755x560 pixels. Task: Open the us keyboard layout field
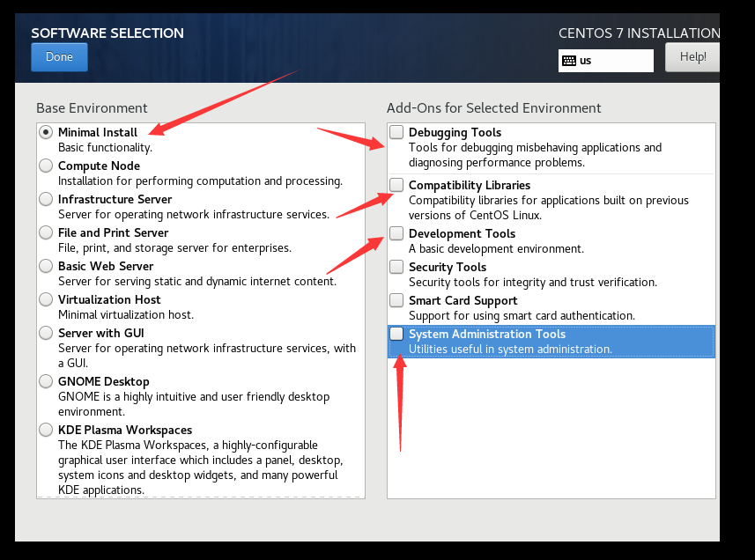(606, 61)
